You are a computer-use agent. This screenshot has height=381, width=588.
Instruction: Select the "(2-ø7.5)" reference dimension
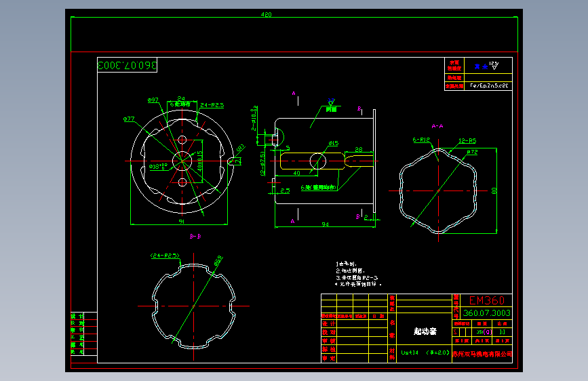(x=262, y=163)
